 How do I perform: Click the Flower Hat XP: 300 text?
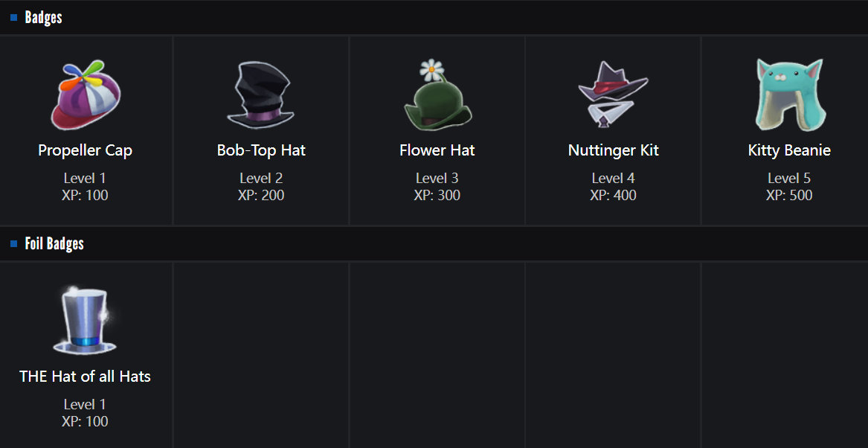[x=437, y=196]
